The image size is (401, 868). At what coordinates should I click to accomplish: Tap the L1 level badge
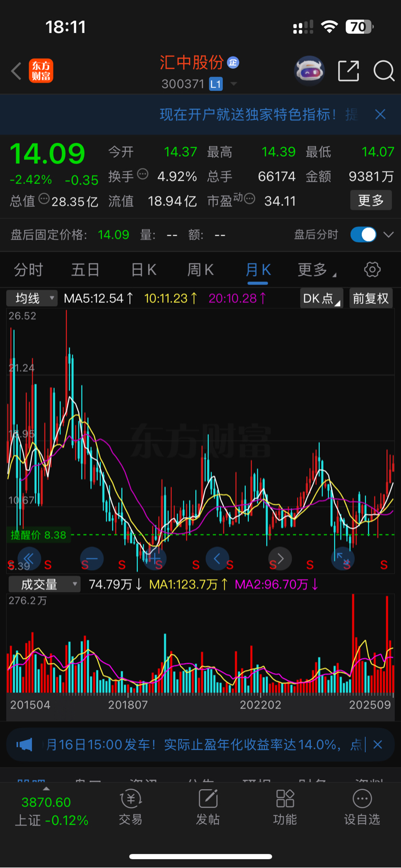tap(216, 84)
